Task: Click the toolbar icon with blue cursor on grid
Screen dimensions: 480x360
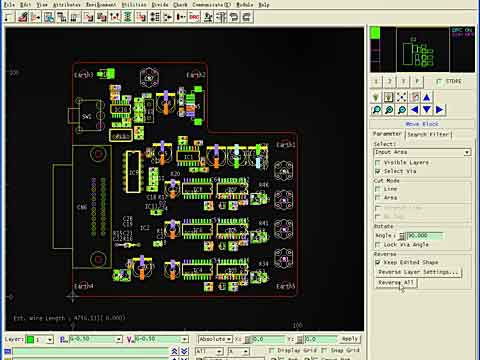Action: tap(49, 17)
